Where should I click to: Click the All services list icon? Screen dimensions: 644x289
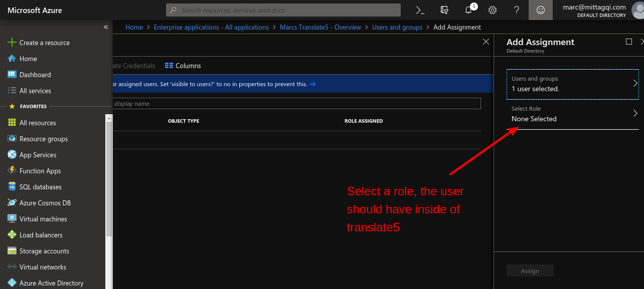12,91
